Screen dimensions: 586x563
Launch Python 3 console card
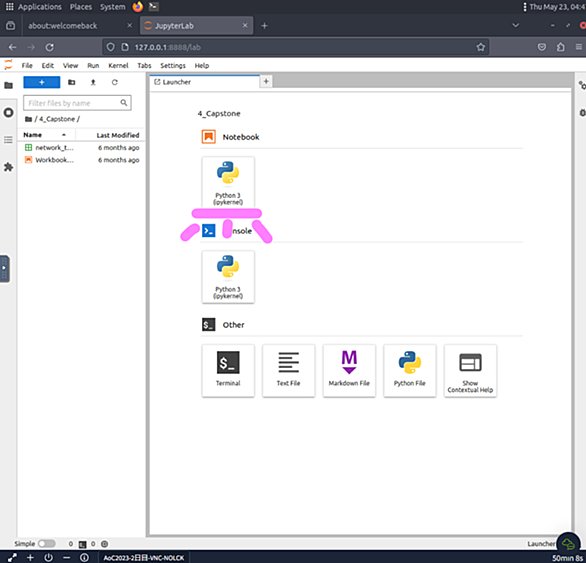228,277
